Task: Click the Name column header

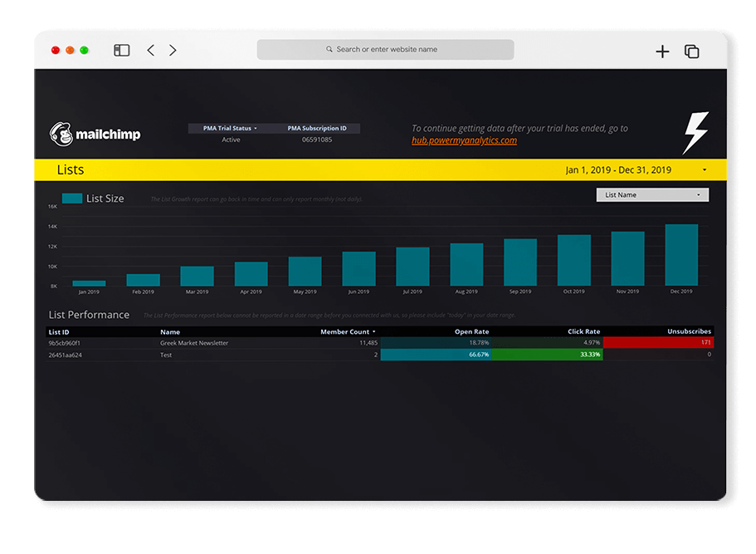Action: pyautogui.click(x=170, y=332)
